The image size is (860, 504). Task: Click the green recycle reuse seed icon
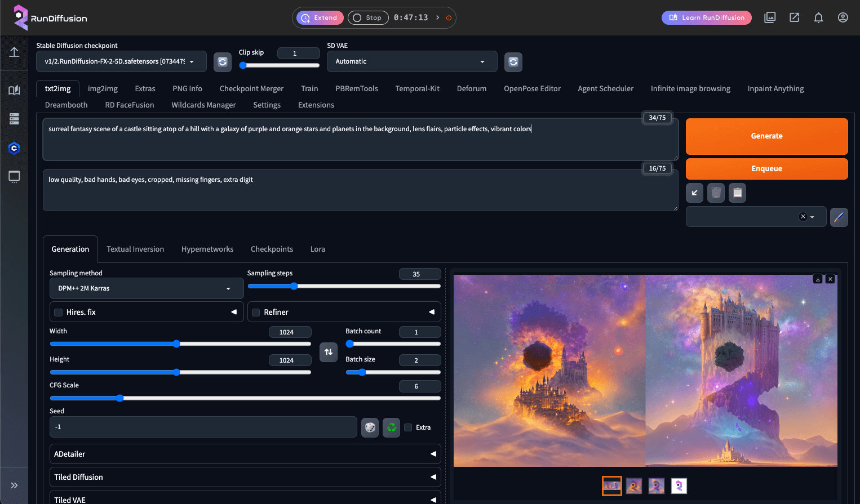[x=391, y=427]
